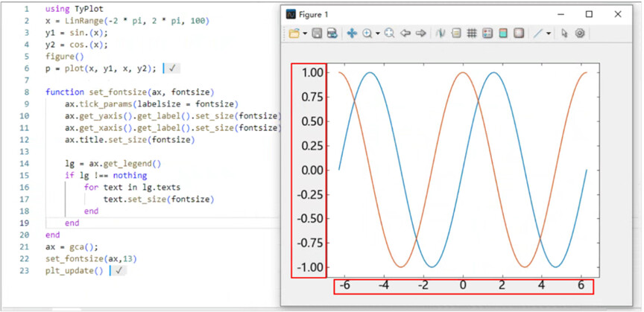
Task: Click the checkmark after plot(x, y1, x, y2)
Action: (171, 69)
